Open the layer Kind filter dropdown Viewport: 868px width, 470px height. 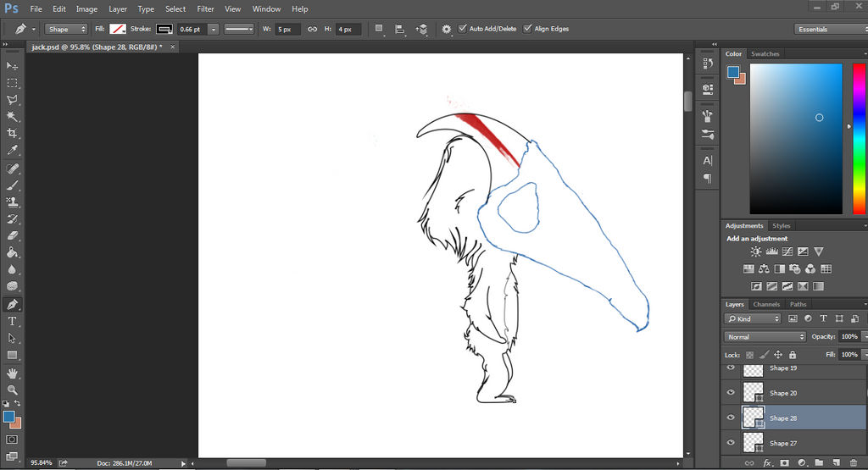[x=753, y=319]
